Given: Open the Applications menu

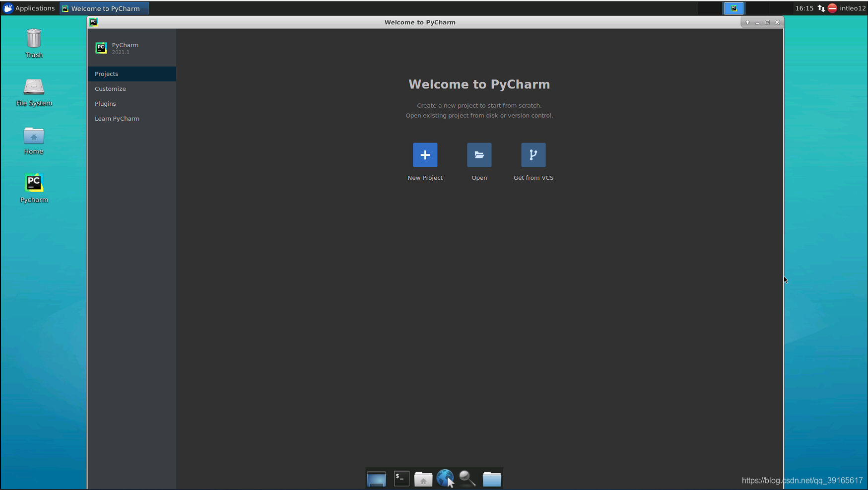Looking at the screenshot, I should [x=29, y=8].
